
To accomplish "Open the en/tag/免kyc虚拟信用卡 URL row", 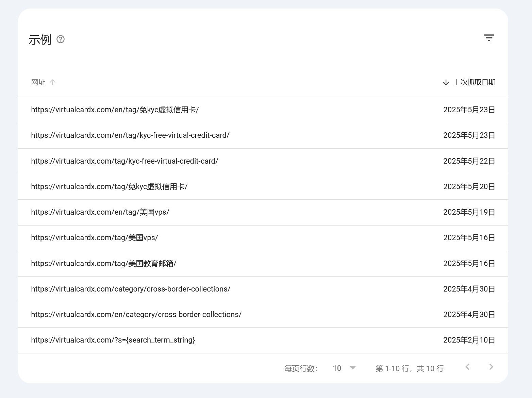I will click(x=263, y=110).
